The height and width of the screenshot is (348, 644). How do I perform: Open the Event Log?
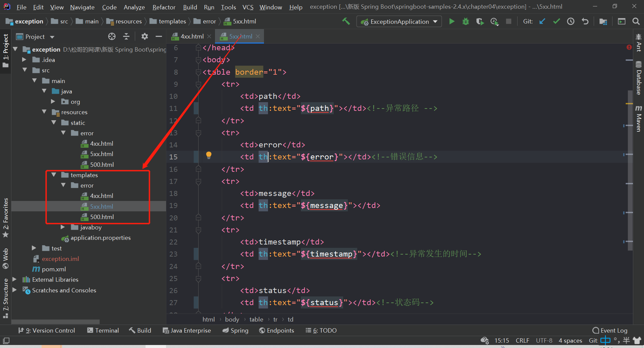[610, 331]
